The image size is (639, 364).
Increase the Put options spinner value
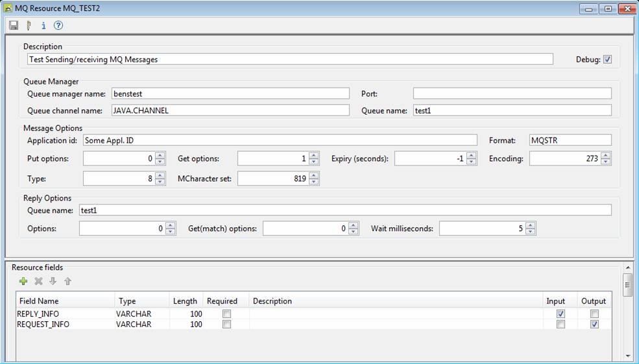pyautogui.click(x=160, y=155)
